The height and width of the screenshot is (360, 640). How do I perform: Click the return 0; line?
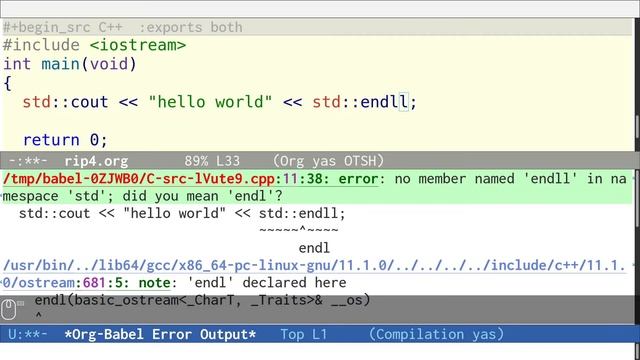(x=65, y=140)
